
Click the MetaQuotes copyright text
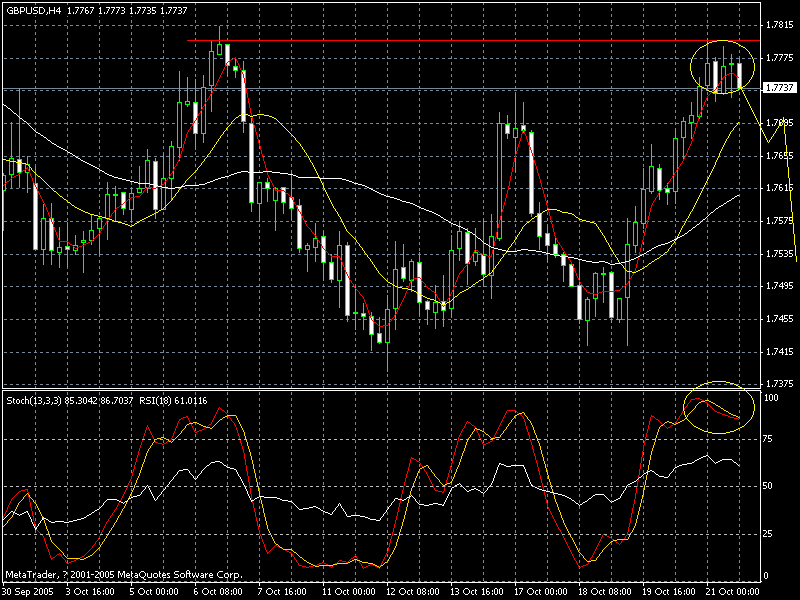(125, 575)
